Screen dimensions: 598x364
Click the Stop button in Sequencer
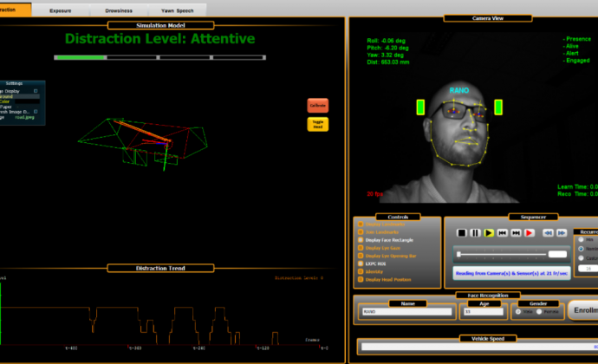(461, 233)
